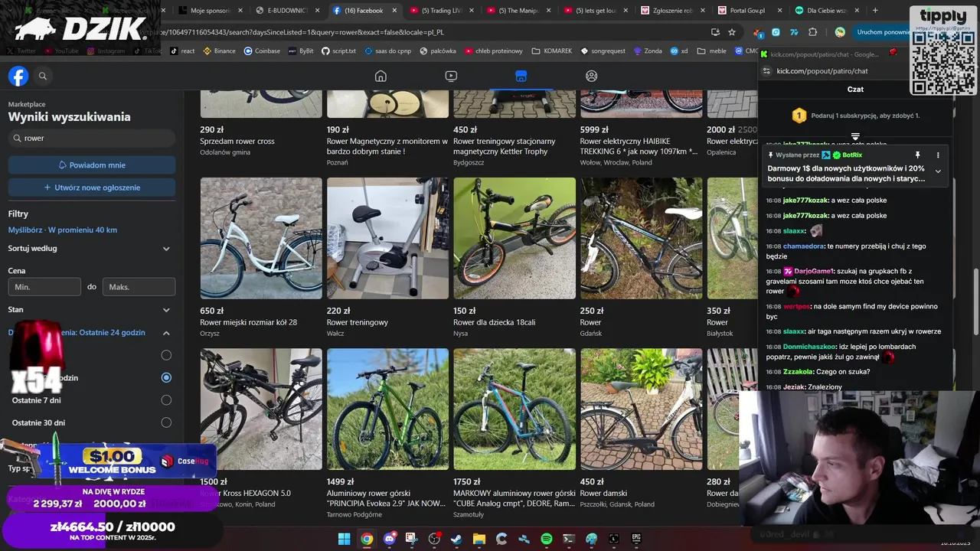Launch Steam from the taskbar
Screen dimensions: 980x551
click(x=456, y=539)
